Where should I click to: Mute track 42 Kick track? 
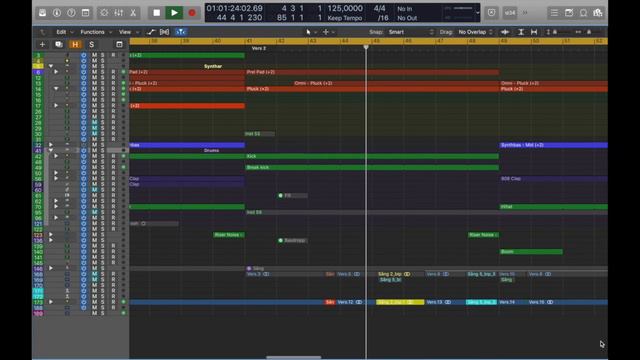pyautogui.click(x=94, y=156)
